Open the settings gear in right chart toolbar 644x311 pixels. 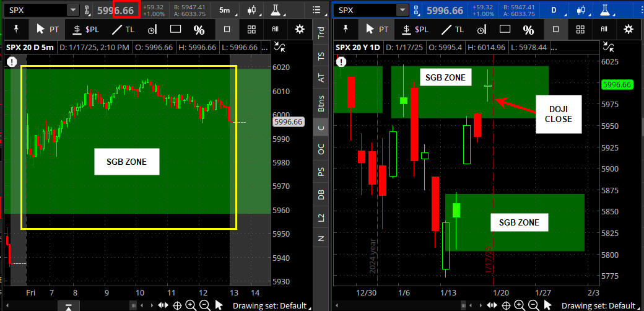[629, 29]
